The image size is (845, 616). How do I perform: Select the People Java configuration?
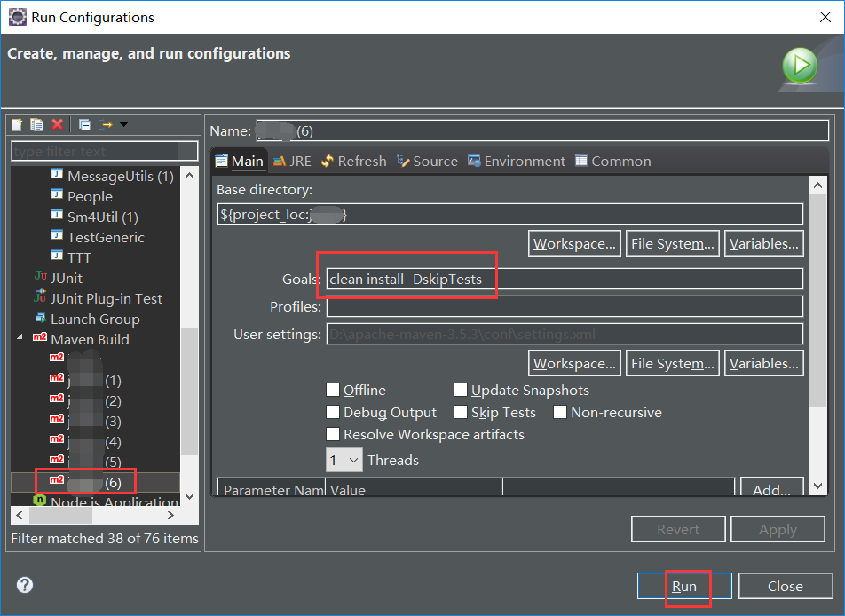click(x=82, y=197)
